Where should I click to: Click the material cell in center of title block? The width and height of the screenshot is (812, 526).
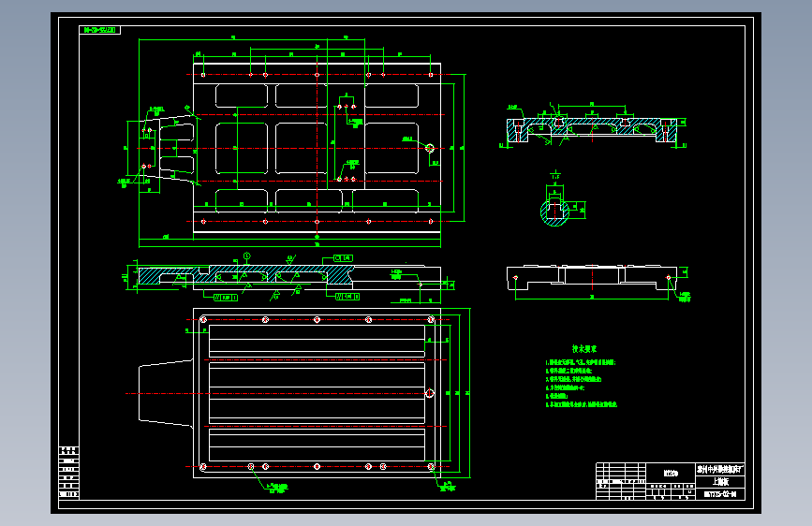[x=671, y=474]
